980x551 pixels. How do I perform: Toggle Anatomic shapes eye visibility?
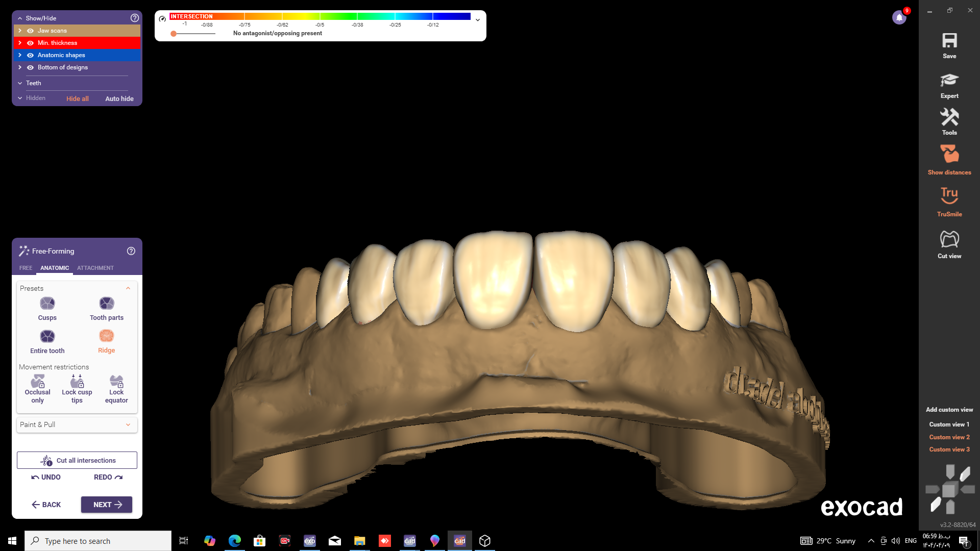(30, 55)
